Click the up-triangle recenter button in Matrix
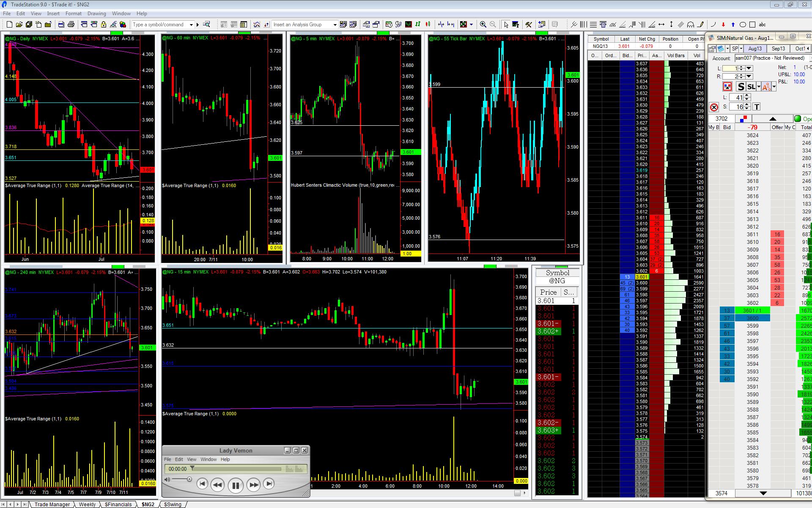Screen dimensions: 812x508 coord(773,119)
